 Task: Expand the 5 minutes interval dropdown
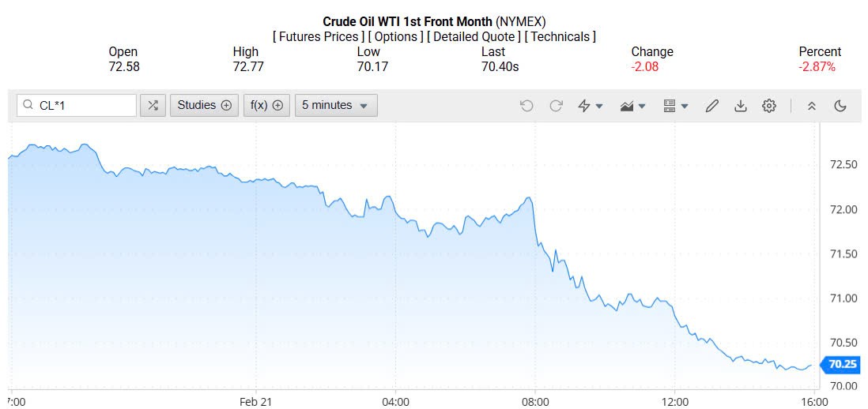pyautogui.click(x=336, y=106)
